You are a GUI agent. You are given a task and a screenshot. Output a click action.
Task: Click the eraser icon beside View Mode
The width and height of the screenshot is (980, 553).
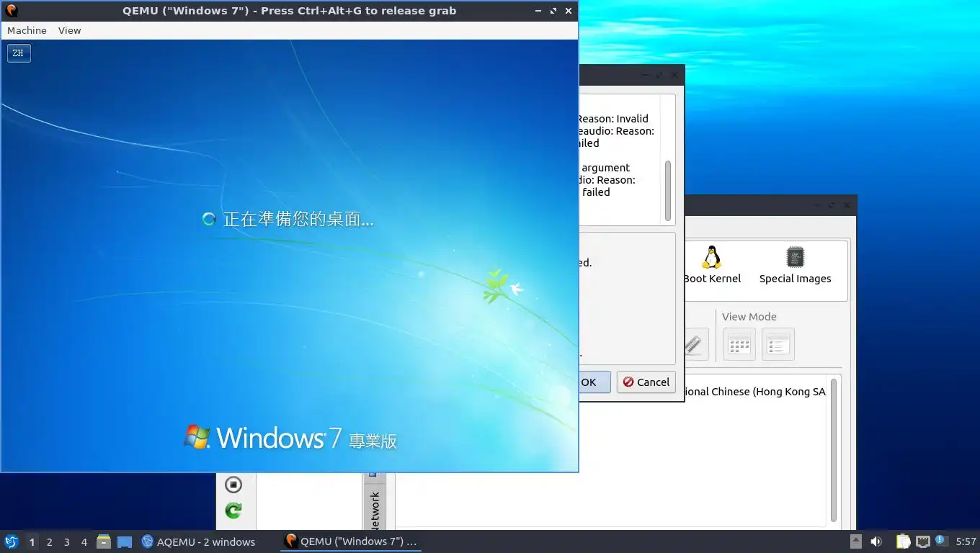695,344
